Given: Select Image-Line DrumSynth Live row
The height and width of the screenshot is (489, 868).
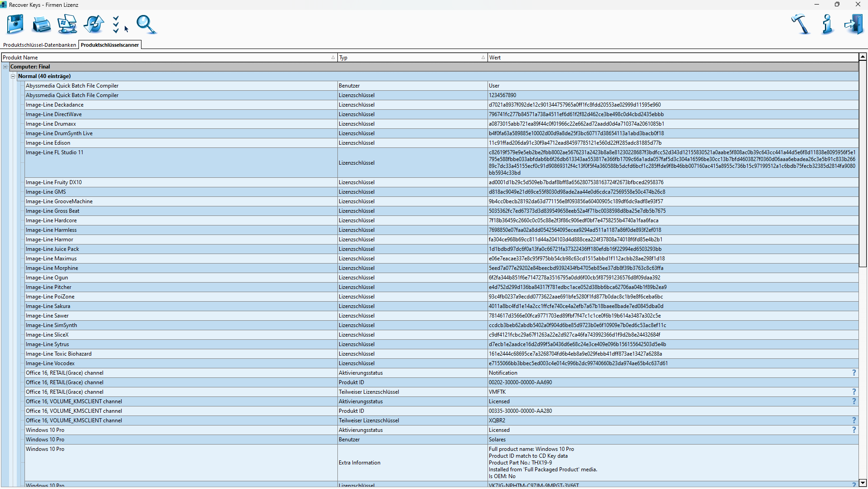Looking at the screenshot, I should click(442, 133).
